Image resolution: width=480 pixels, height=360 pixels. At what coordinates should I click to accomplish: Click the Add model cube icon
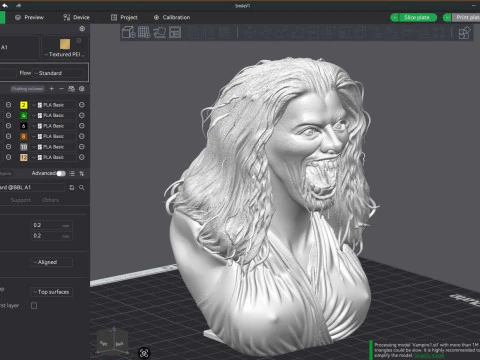[x=128, y=32]
